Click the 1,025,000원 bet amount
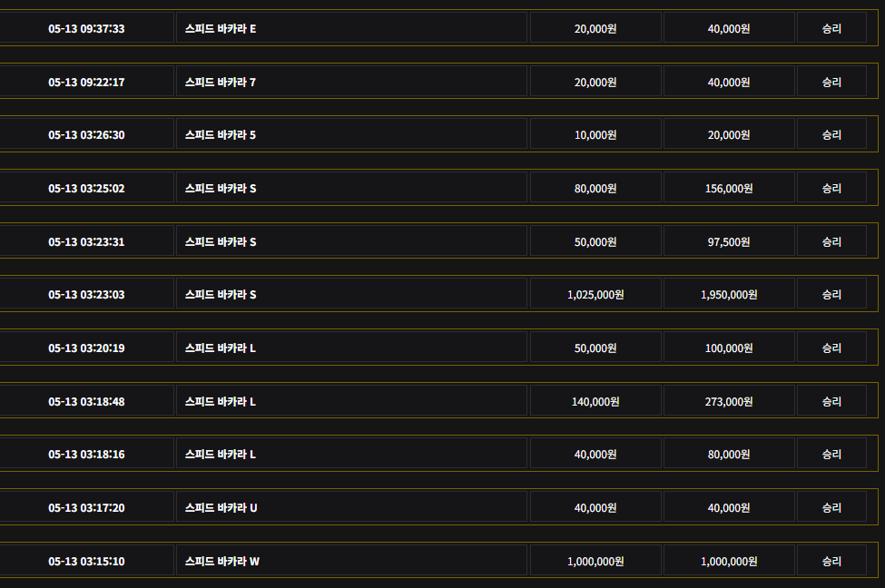 click(x=595, y=295)
